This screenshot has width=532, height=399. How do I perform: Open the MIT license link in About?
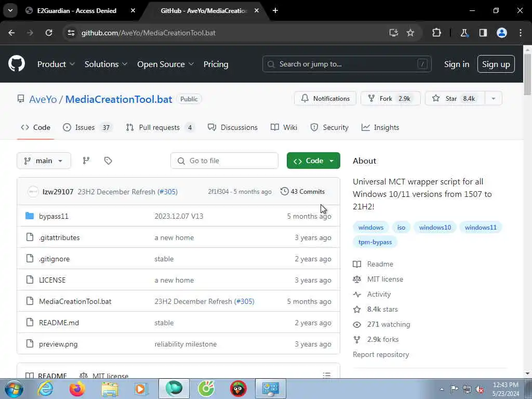[x=385, y=279]
